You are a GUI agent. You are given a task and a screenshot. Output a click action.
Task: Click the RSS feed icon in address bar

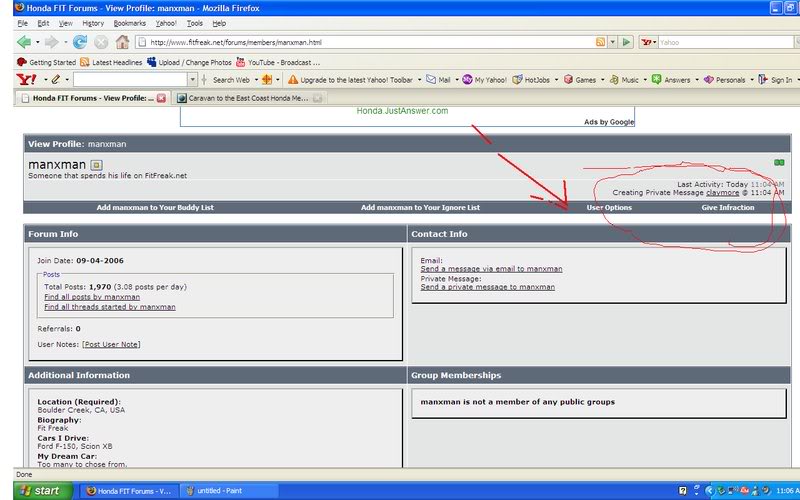[x=601, y=42]
